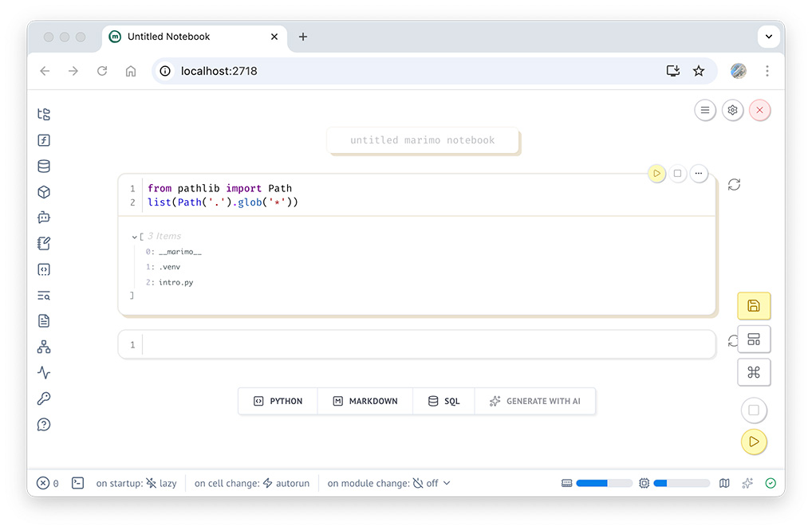
Task: Open the secrets key icon
Action: pyautogui.click(x=44, y=398)
